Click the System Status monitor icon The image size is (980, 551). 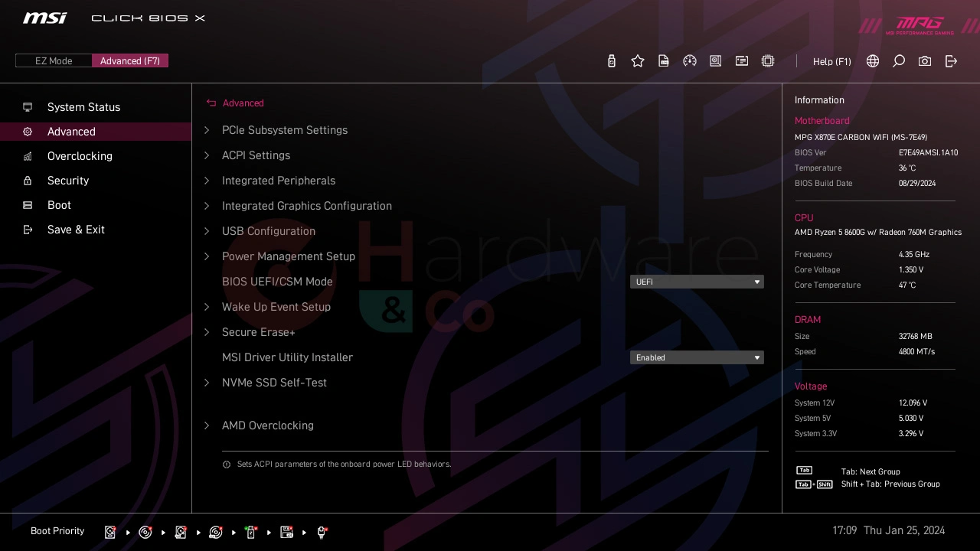(x=28, y=107)
